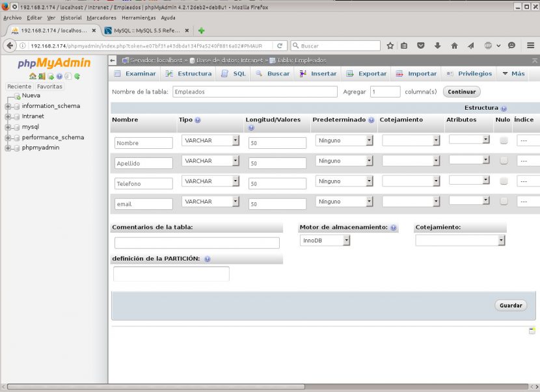The width and height of the screenshot is (540, 392).
Task: Open Tipo dropdown for Nombre row
Action: point(210,140)
